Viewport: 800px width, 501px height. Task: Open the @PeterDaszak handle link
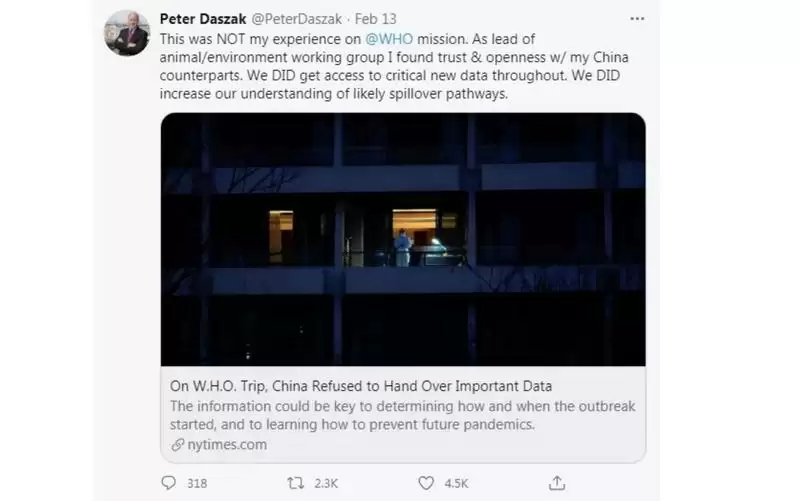(296, 19)
